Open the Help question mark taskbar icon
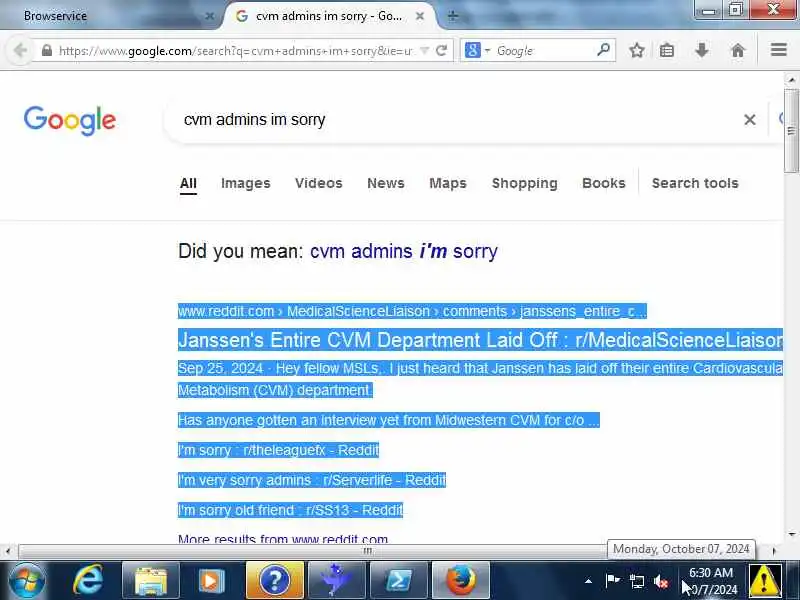 coord(274,581)
